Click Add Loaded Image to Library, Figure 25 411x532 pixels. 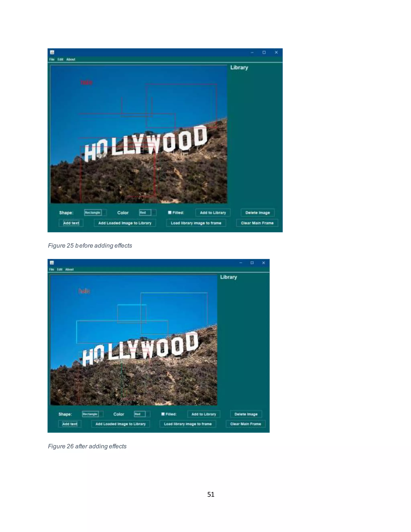coord(125,223)
